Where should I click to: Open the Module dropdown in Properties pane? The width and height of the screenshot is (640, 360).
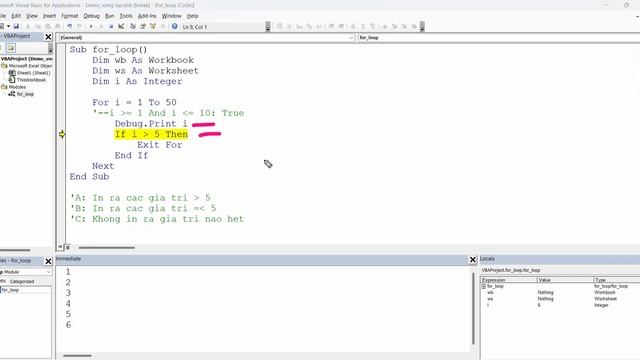49,272
